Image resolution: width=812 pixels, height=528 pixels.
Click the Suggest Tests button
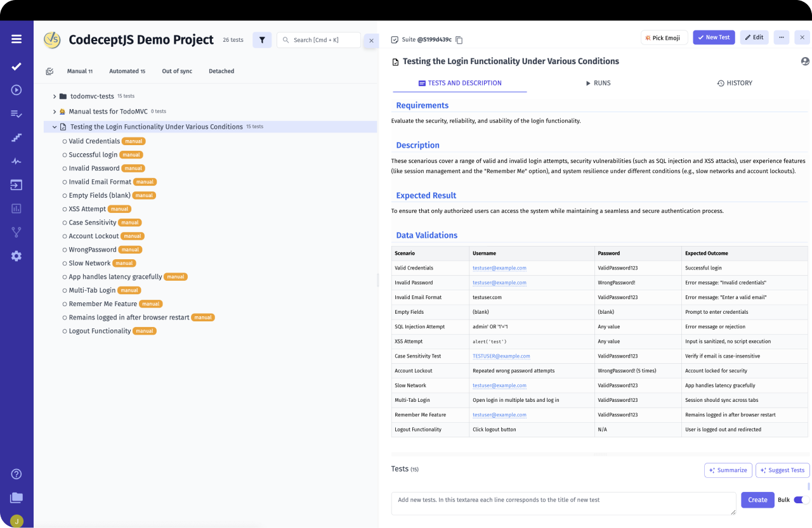(782, 470)
